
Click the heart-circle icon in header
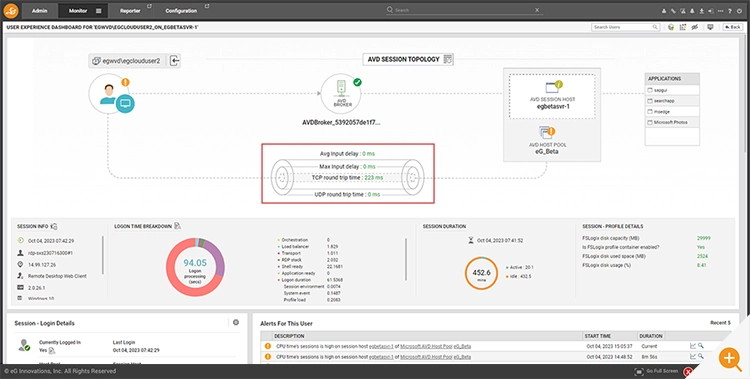coord(683,11)
